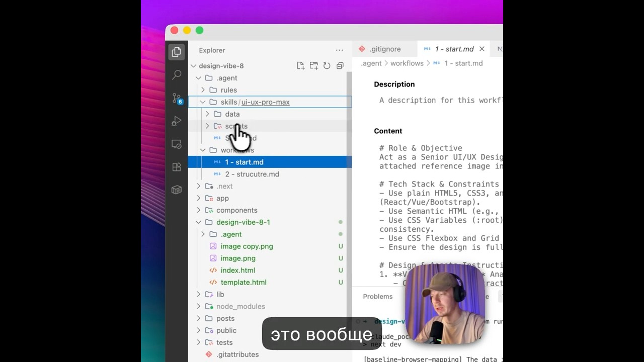Viewport: 644px width, 362px height.
Task: Click the Content heading in editor
Action: tap(388, 131)
